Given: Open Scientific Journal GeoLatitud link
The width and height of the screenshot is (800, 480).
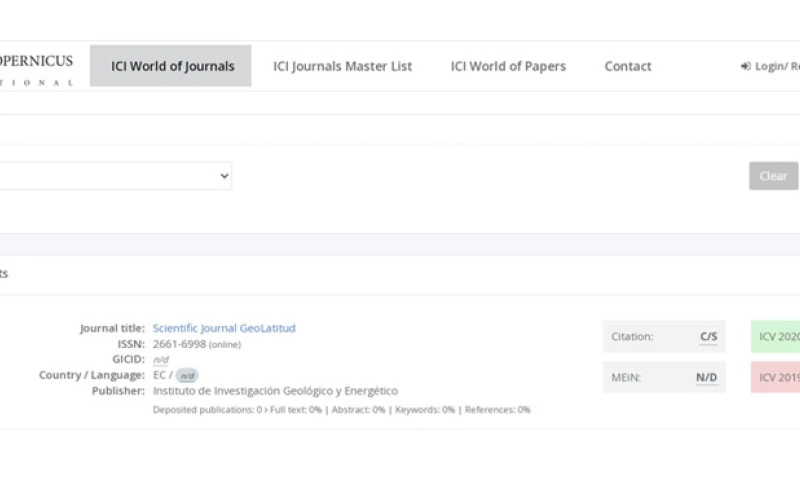Looking at the screenshot, I should pyautogui.click(x=223, y=328).
